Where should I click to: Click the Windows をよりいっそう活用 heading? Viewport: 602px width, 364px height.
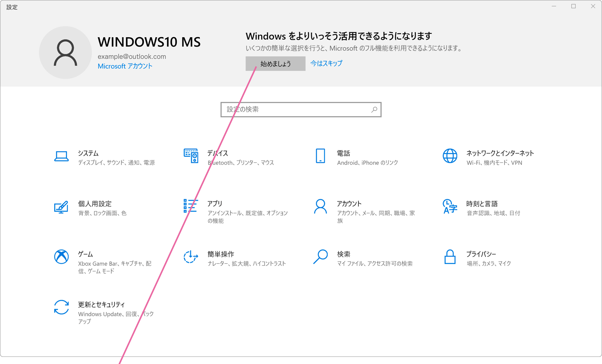339,36
